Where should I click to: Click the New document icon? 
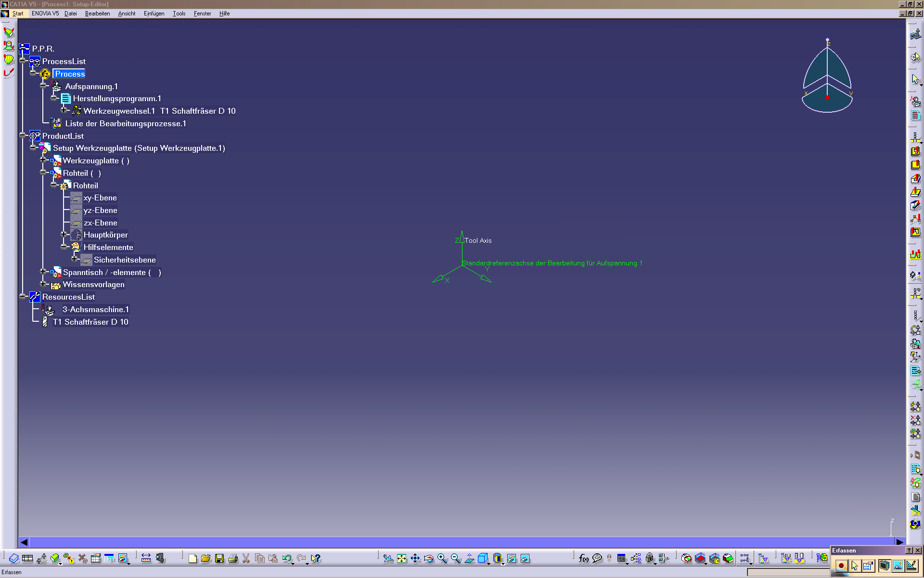[192, 558]
